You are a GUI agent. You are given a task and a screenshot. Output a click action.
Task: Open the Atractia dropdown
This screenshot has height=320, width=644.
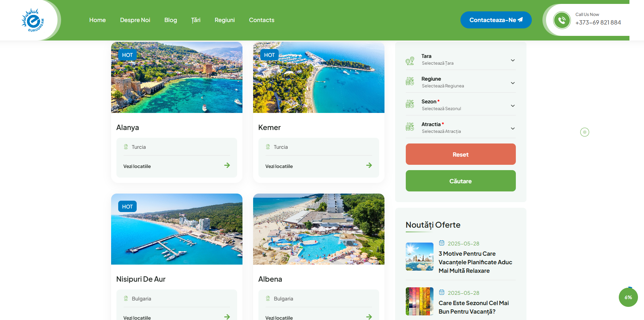[x=512, y=129]
